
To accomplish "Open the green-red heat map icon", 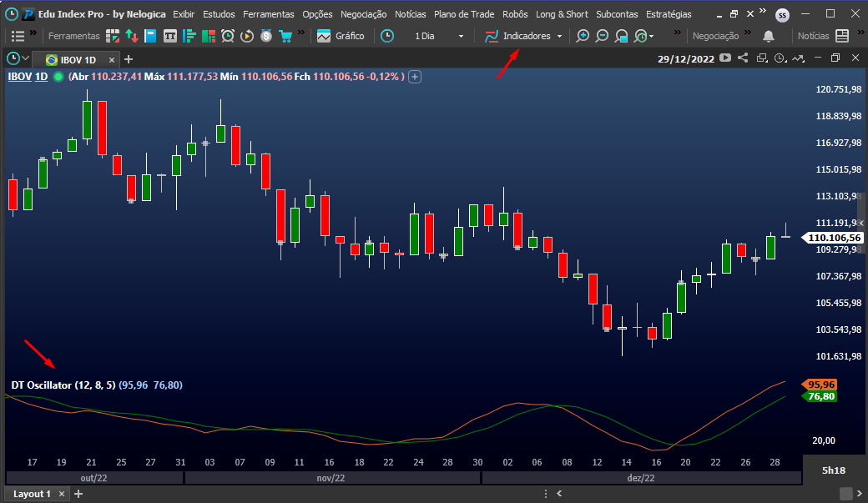I will click(x=209, y=36).
